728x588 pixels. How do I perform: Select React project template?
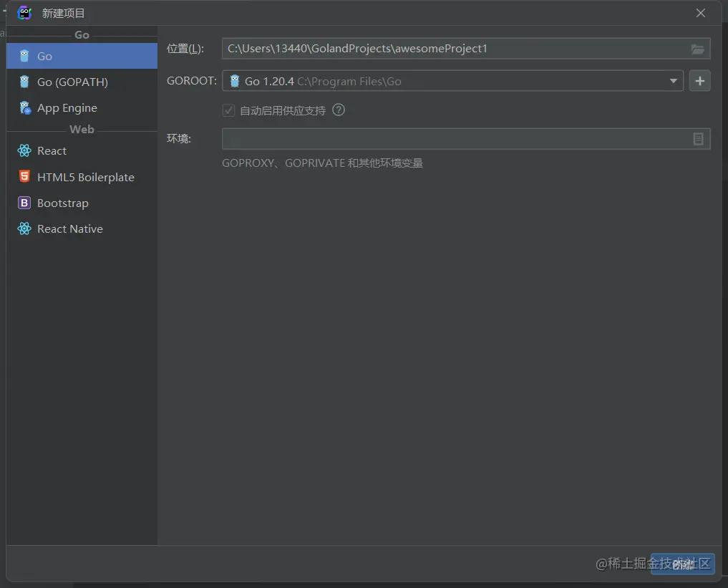82,151
